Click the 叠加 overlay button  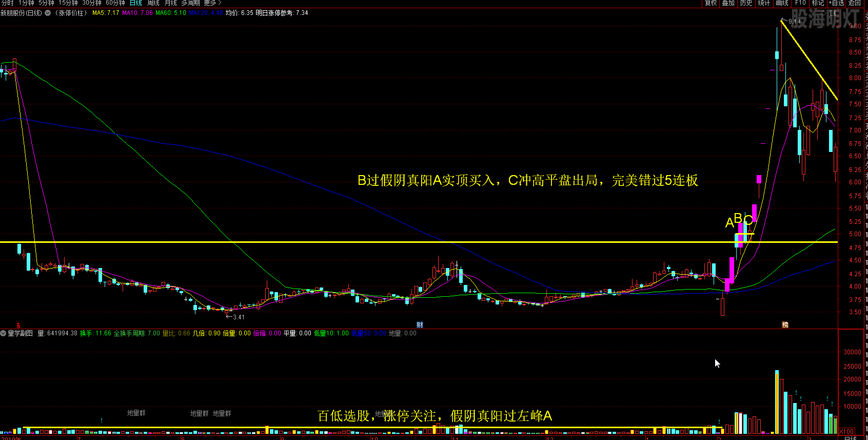point(728,3)
